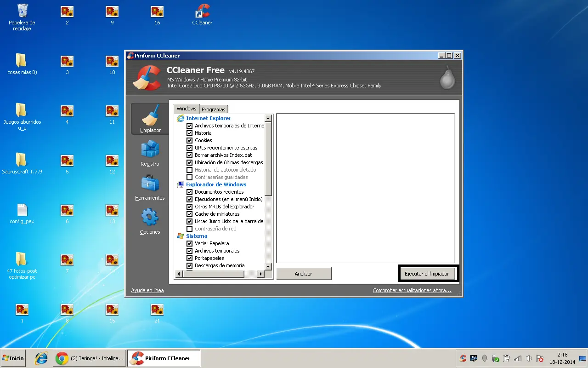Screen dimensions: 588x368
Task: Click Comprobar actualizaciones ahora link
Action: point(412,290)
